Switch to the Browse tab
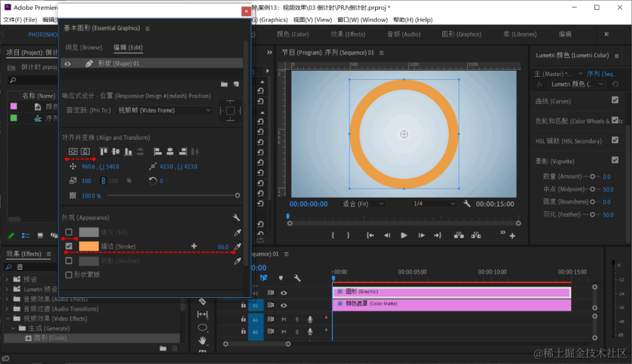 [x=83, y=47]
